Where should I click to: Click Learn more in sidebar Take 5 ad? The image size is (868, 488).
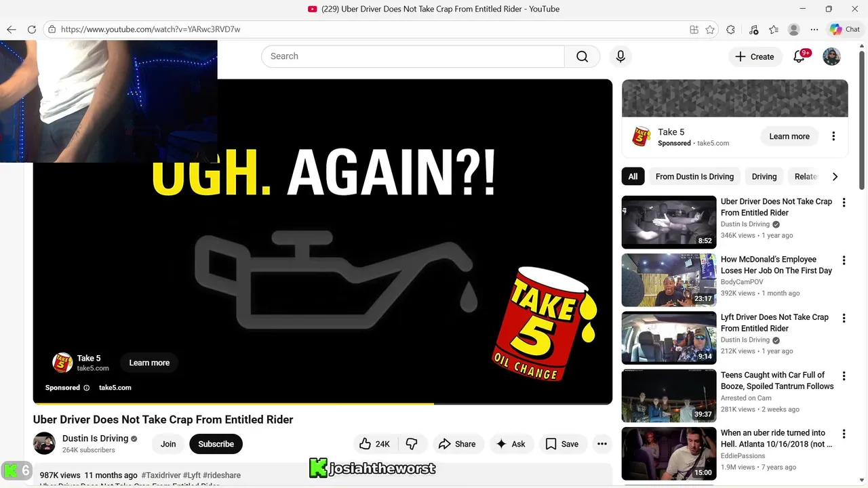(x=789, y=136)
